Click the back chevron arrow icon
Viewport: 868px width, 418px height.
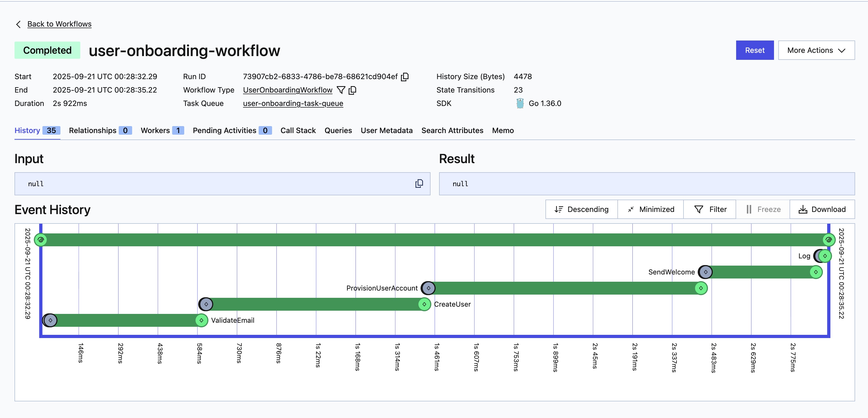[19, 24]
